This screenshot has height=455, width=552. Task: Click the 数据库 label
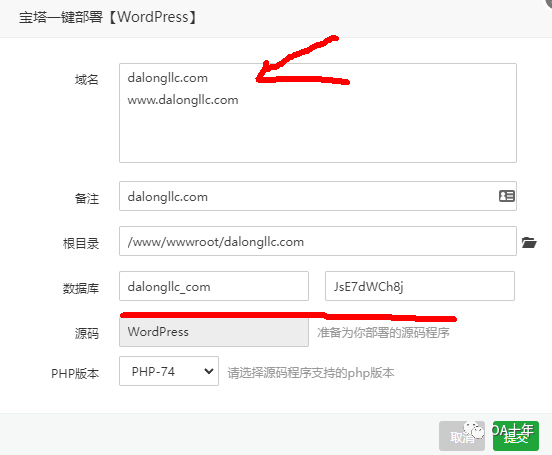click(x=81, y=288)
